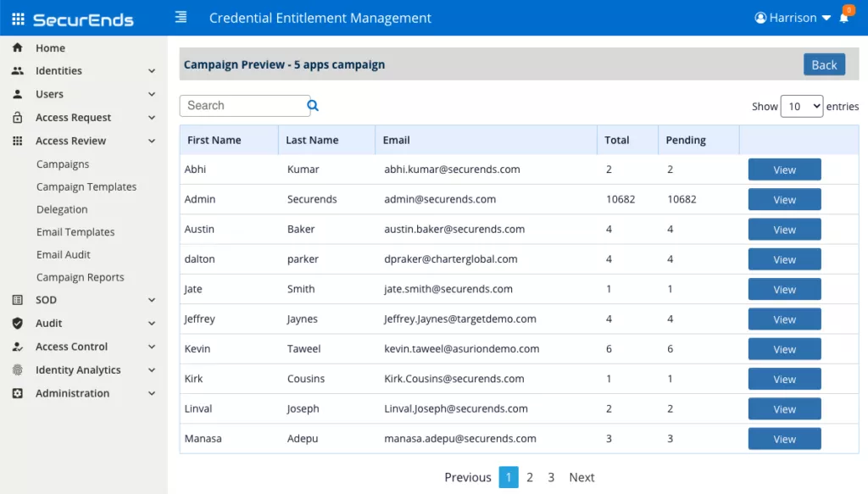Click the search magnifier icon
This screenshot has width=868, height=494.
point(313,106)
